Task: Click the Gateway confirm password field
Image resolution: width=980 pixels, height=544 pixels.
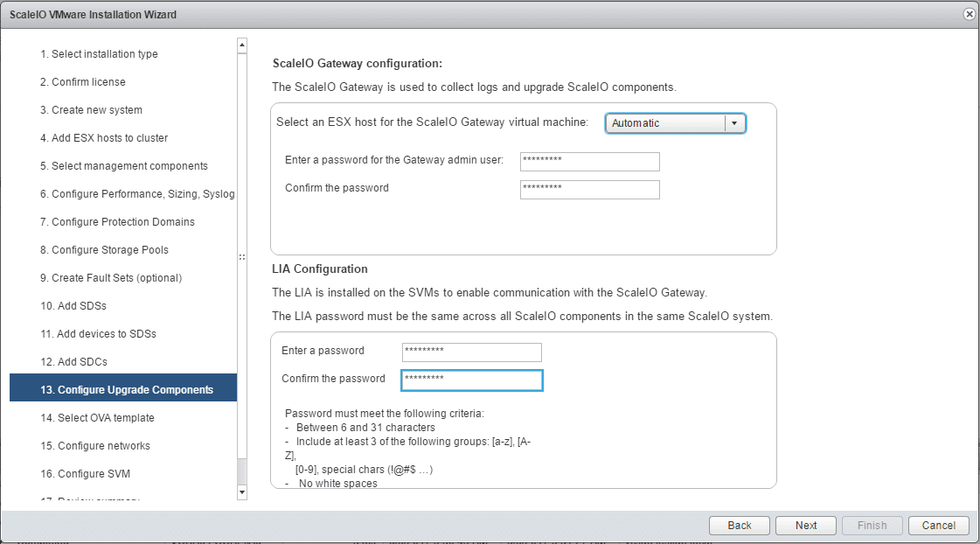Action: tap(589, 190)
